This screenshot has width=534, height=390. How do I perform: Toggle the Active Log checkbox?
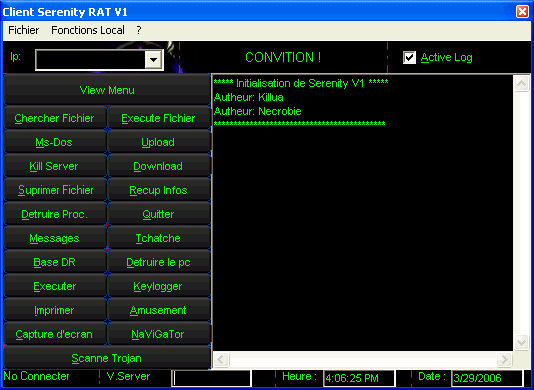[x=409, y=58]
